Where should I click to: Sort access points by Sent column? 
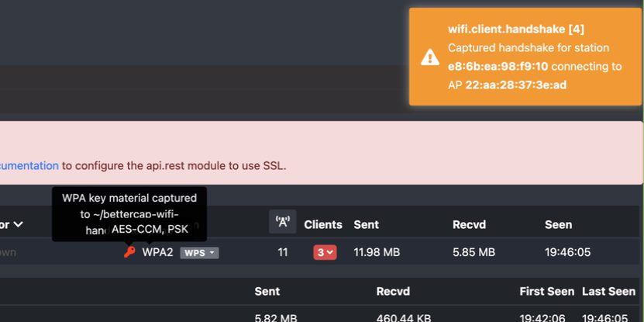pos(367,224)
